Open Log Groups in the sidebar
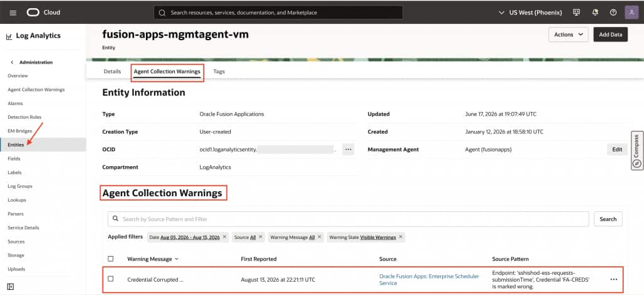This screenshot has width=644, height=295. 19,186
